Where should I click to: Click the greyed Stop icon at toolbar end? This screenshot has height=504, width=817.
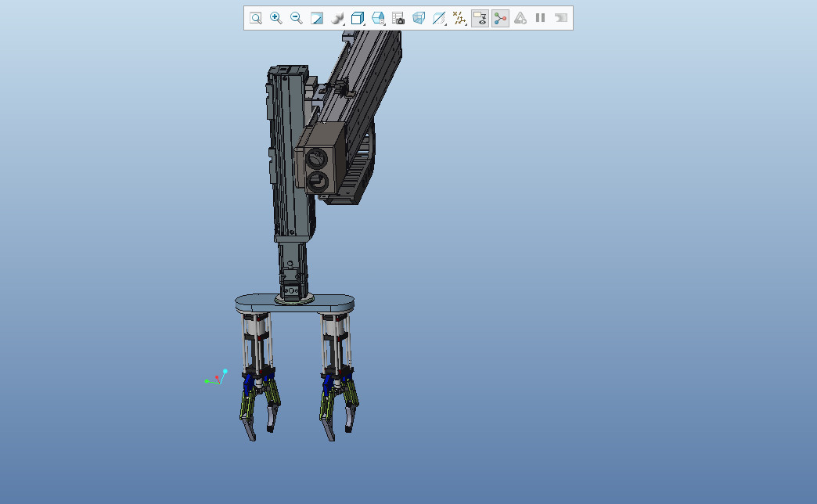(x=560, y=18)
